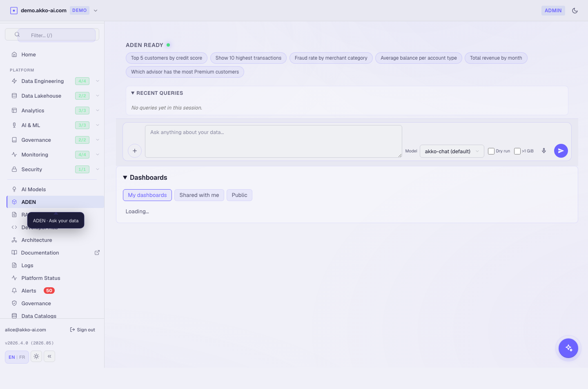Select the My dashboards tab
The height and width of the screenshot is (389, 588).
tap(147, 195)
